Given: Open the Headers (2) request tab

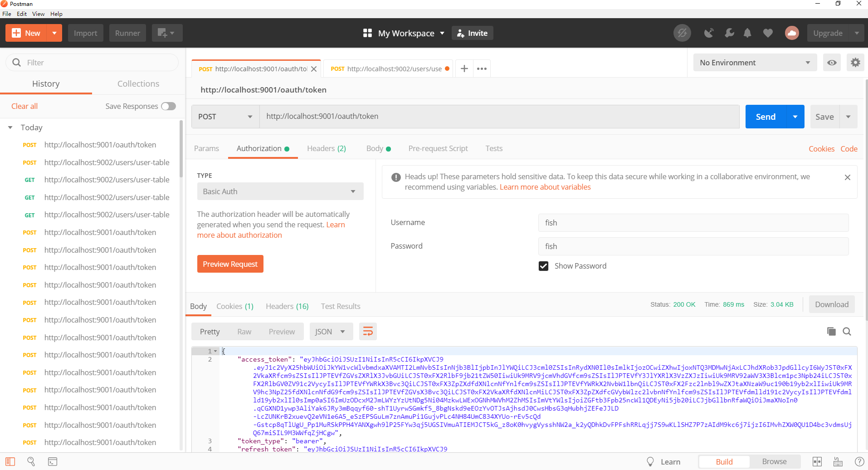Looking at the screenshot, I should [x=327, y=149].
